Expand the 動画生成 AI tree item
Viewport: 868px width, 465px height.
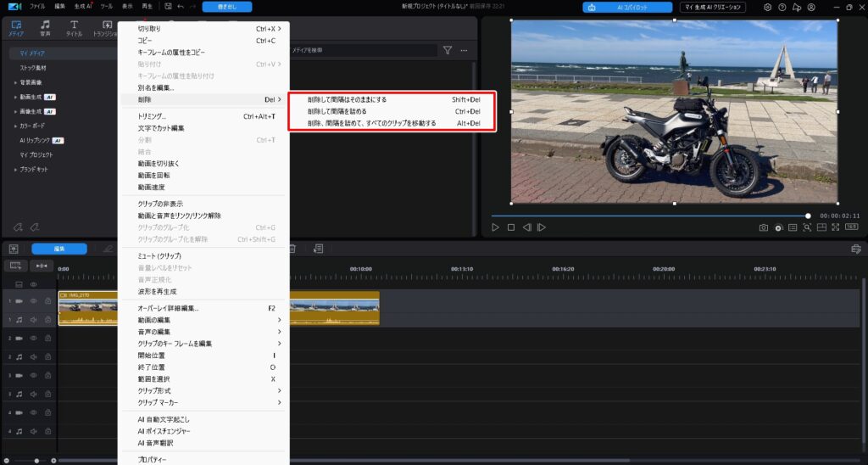click(15, 97)
